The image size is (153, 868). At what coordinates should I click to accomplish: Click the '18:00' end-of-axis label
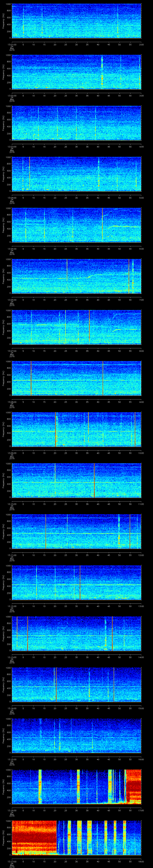(x=141, y=862)
